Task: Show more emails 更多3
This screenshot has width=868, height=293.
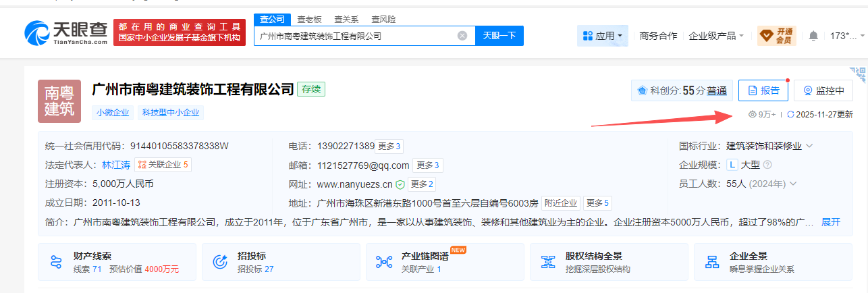Action: click(428, 165)
